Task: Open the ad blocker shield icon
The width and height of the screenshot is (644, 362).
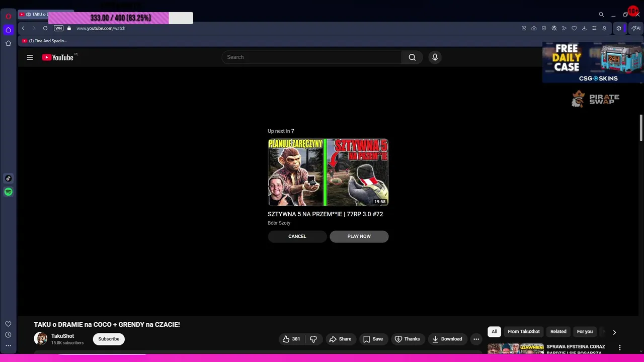Action: coord(544,28)
